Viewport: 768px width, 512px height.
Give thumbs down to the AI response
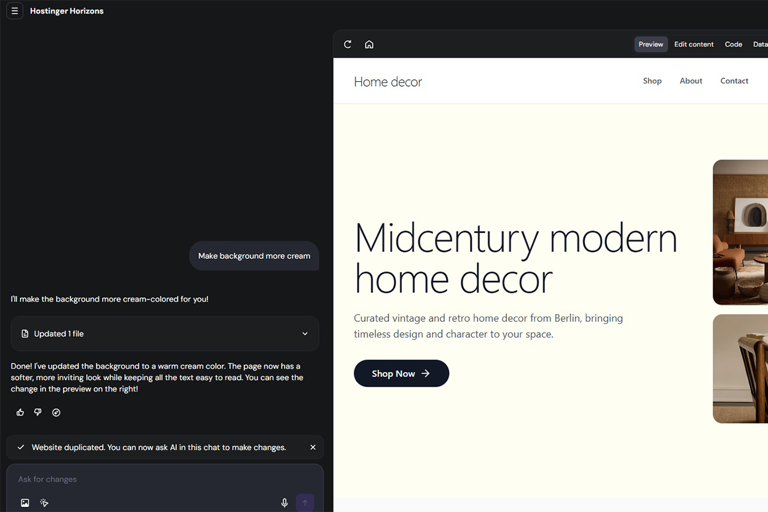(38, 413)
